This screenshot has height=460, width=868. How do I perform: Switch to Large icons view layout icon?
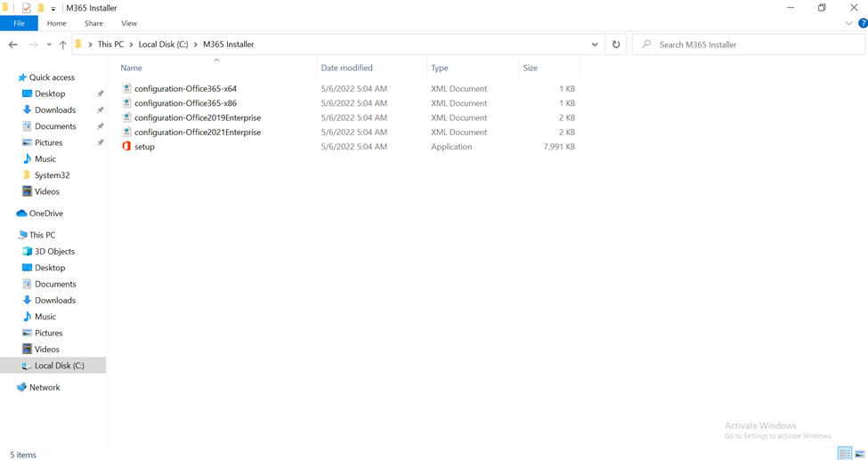pos(860,454)
